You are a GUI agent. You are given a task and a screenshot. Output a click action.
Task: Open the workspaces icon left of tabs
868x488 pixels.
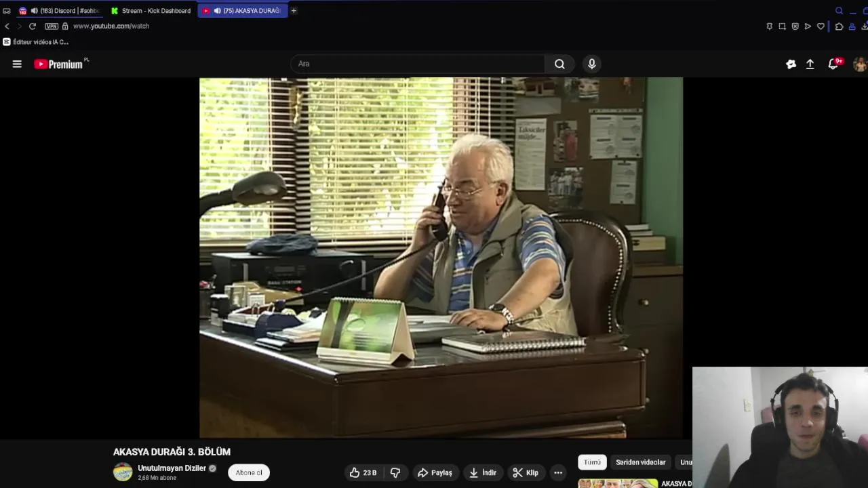(7, 11)
